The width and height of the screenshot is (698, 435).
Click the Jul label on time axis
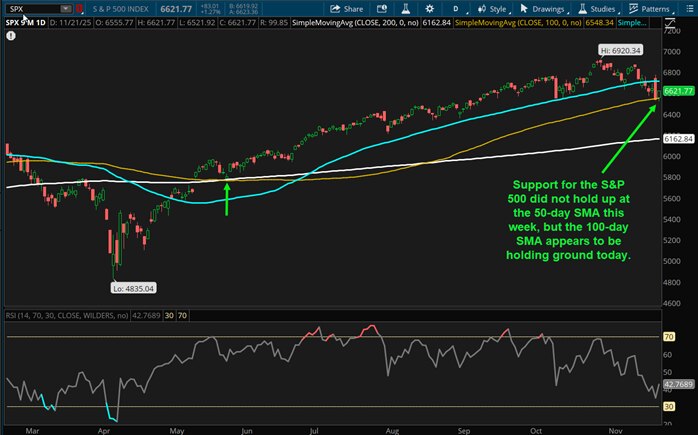tap(314, 431)
